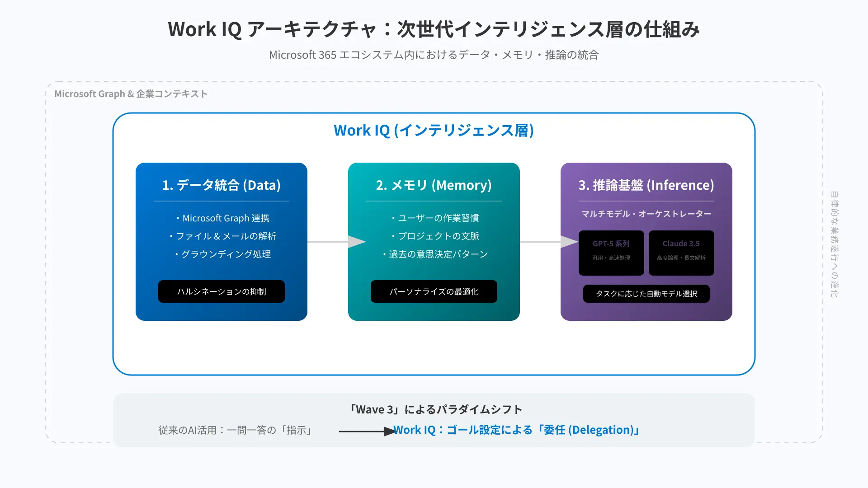
Task: Click the black arrow in the Wave 3 panel
Action: click(x=367, y=432)
